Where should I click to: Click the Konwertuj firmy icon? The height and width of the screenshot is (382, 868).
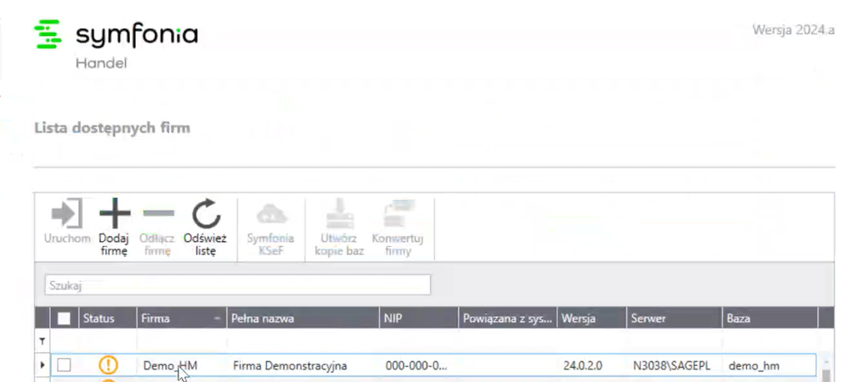pyautogui.click(x=399, y=215)
